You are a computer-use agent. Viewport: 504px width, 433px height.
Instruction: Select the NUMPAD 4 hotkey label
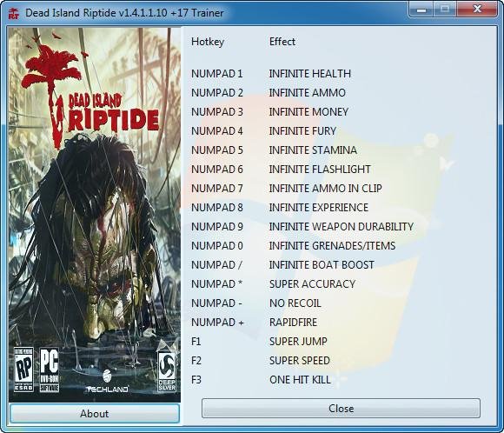(x=217, y=131)
